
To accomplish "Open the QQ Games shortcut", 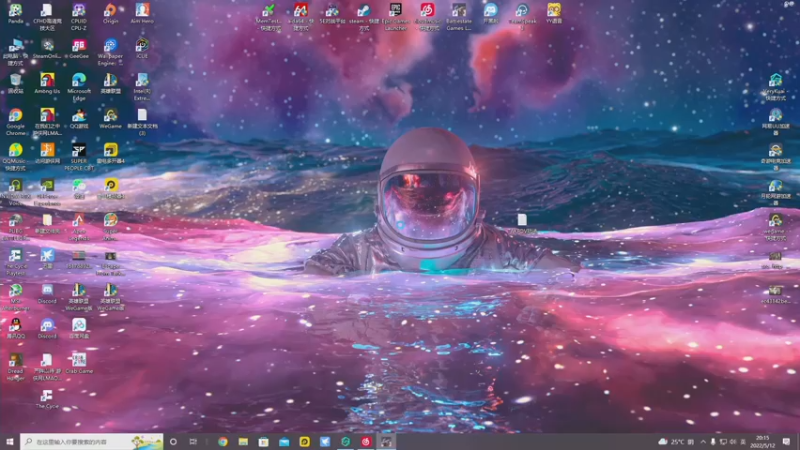I will tap(79, 118).
